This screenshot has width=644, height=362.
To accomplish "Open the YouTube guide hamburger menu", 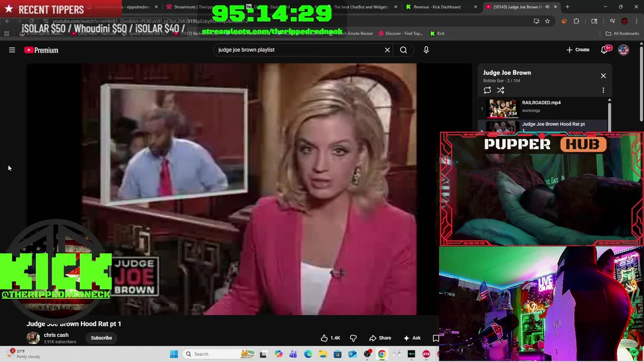I will (x=12, y=50).
